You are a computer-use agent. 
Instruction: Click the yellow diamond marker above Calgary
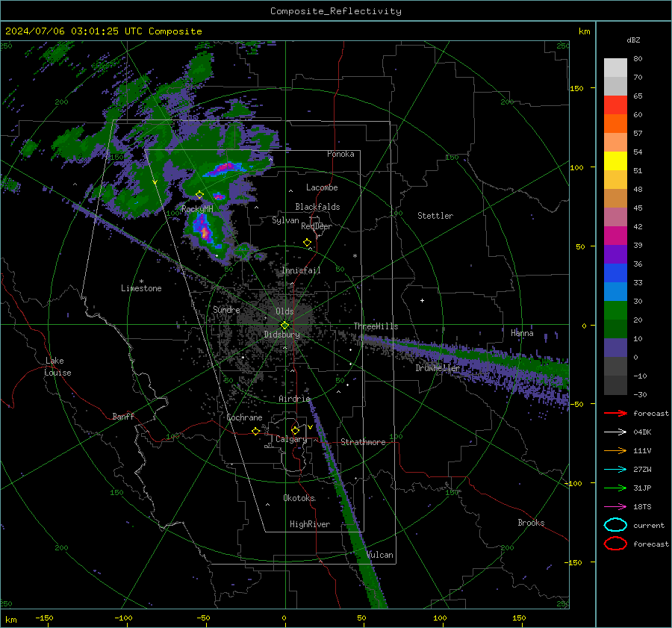tap(295, 430)
